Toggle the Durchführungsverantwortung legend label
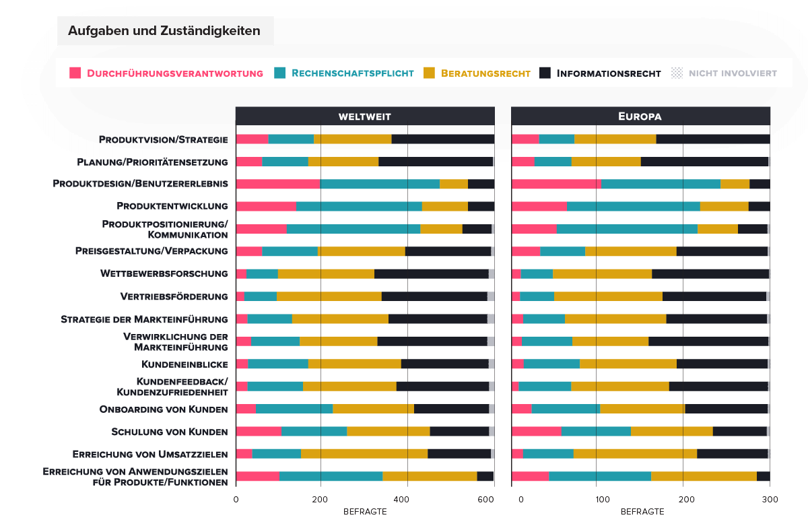 click(175, 73)
